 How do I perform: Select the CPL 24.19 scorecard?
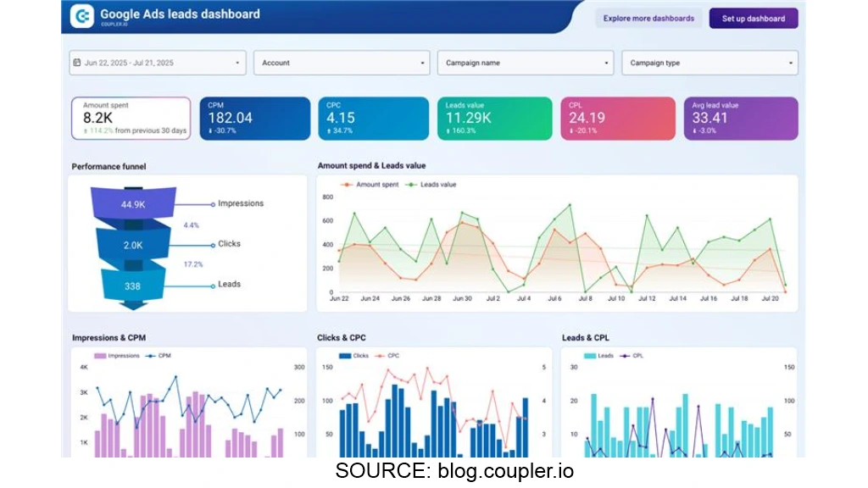pos(618,118)
